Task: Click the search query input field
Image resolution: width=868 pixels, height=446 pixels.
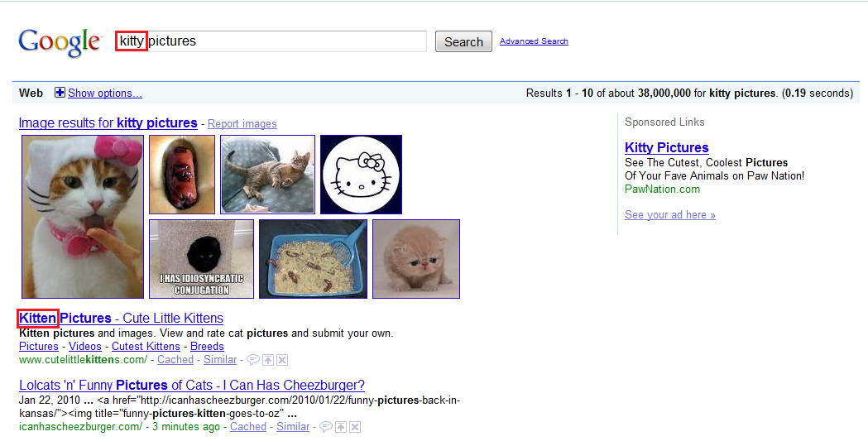Action: (x=271, y=41)
